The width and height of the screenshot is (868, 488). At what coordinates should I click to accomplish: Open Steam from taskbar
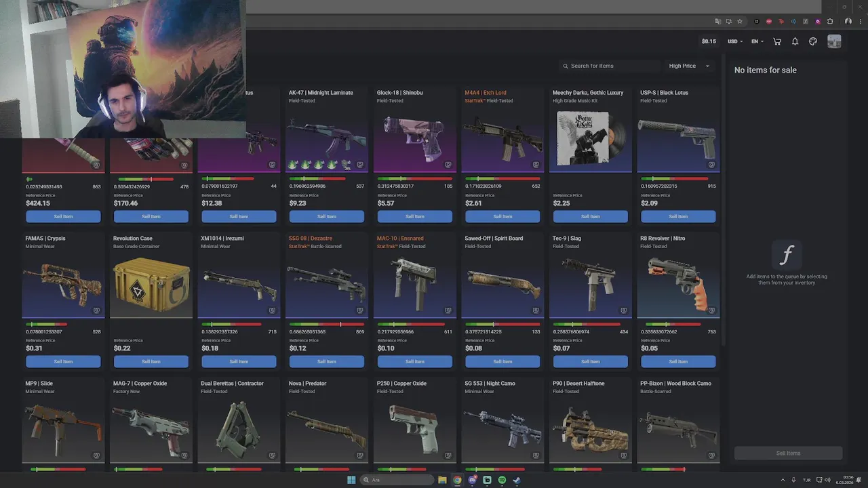coord(517,480)
